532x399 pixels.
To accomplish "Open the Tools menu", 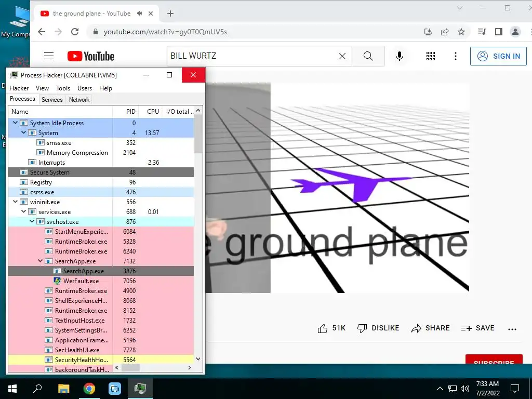I will click(63, 88).
